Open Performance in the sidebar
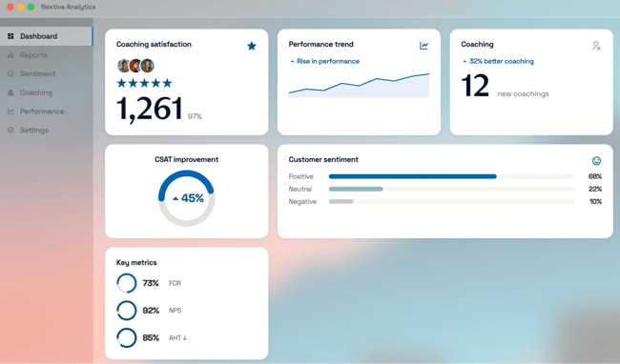 pyautogui.click(x=47, y=111)
